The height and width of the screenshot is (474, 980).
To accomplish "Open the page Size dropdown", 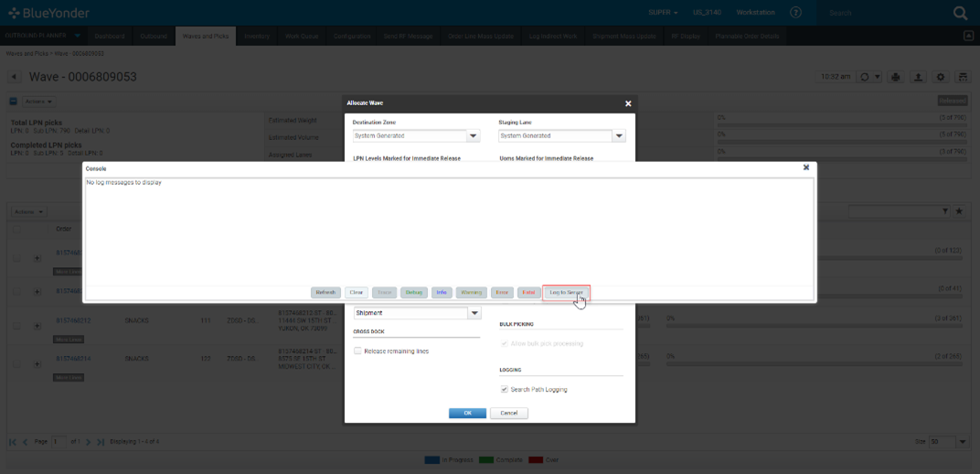I will click(x=962, y=441).
